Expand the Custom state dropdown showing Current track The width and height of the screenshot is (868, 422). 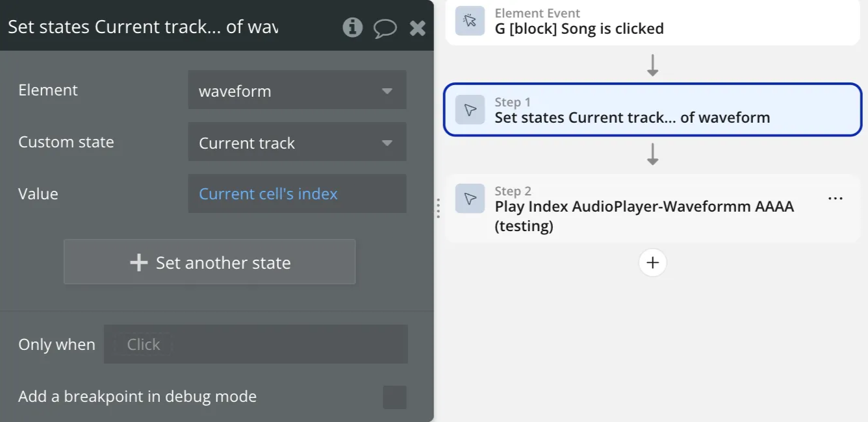coord(297,143)
